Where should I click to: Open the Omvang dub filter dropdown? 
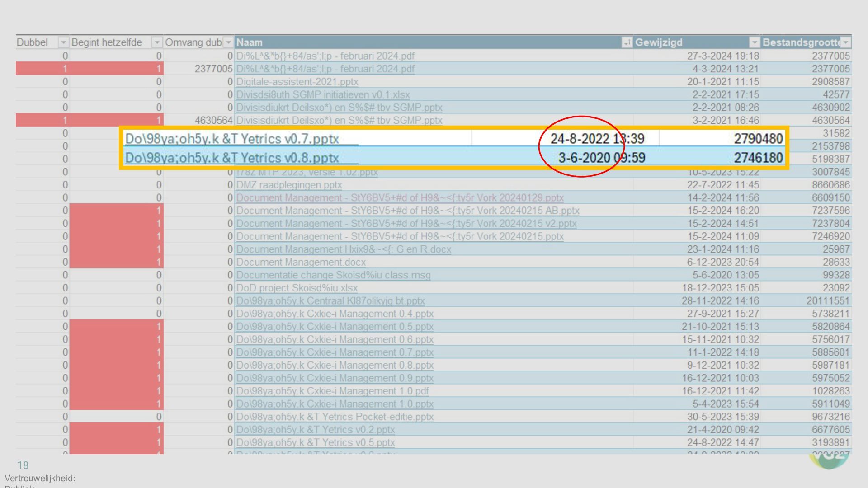tap(228, 42)
